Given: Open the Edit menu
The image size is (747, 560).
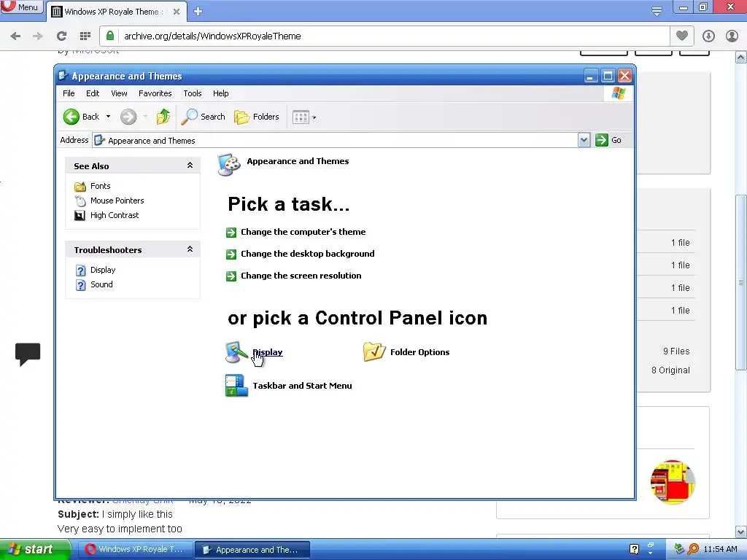Looking at the screenshot, I should click(93, 93).
